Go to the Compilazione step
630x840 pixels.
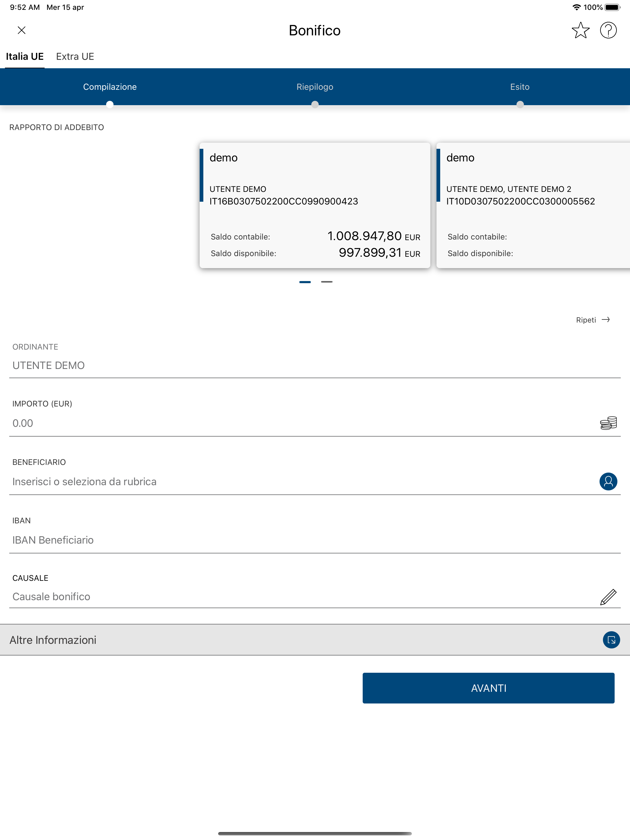click(110, 87)
